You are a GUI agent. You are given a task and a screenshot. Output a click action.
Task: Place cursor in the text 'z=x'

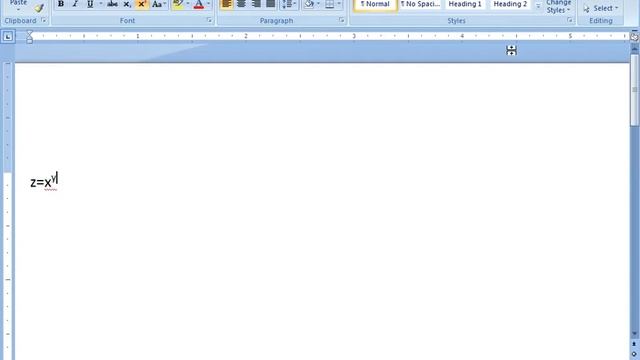[x=41, y=182]
